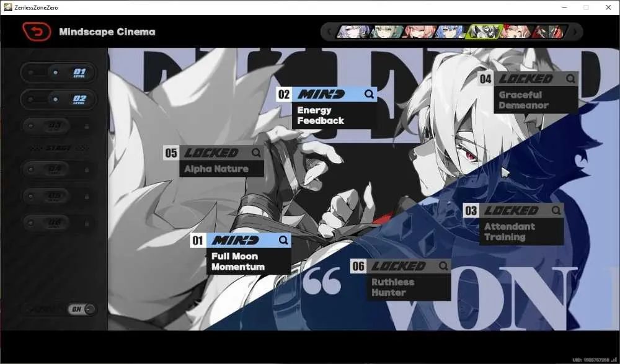620x364 pixels.
Task: Toggle the locked 06 level switch
Action: (58, 223)
